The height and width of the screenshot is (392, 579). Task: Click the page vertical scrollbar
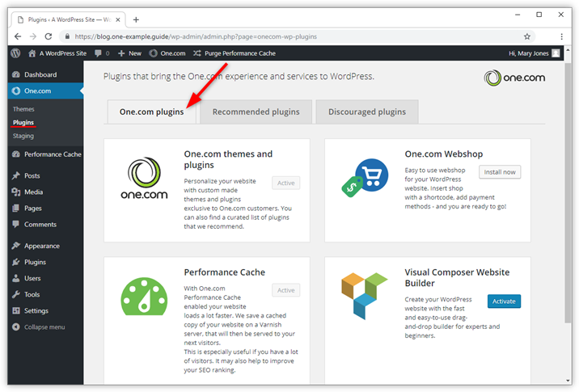[x=568, y=193]
